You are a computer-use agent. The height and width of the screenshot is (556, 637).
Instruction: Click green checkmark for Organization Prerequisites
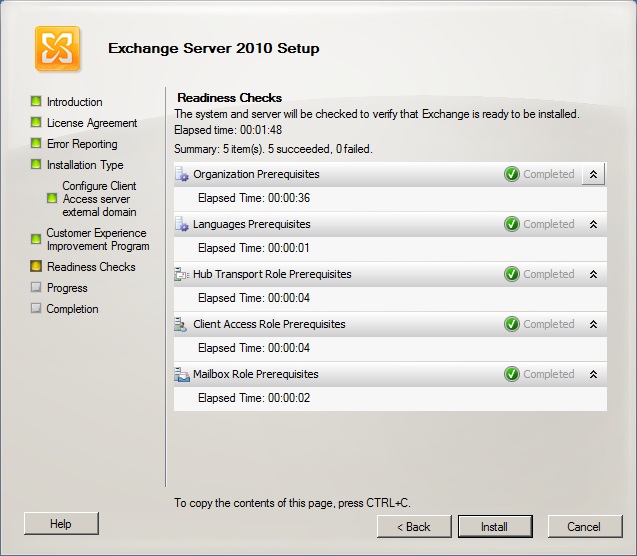(512, 174)
